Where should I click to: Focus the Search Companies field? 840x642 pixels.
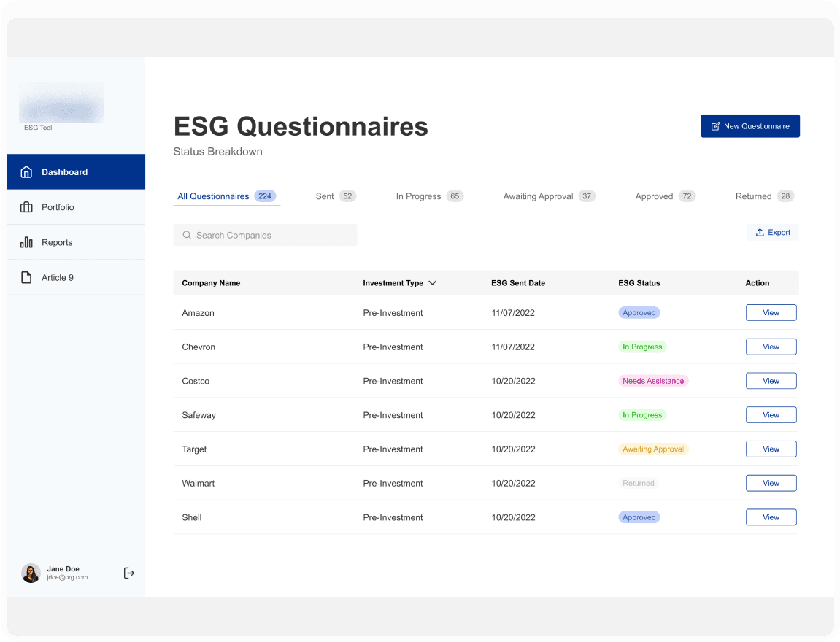click(265, 235)
